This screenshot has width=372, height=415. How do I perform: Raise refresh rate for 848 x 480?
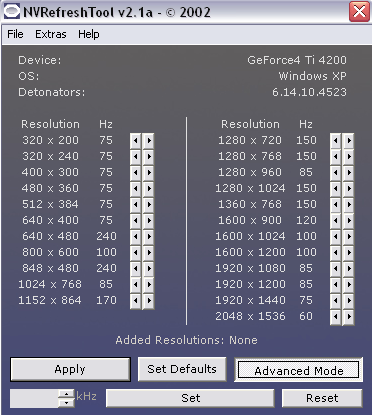pyautogui.click(x=149, y=269)
